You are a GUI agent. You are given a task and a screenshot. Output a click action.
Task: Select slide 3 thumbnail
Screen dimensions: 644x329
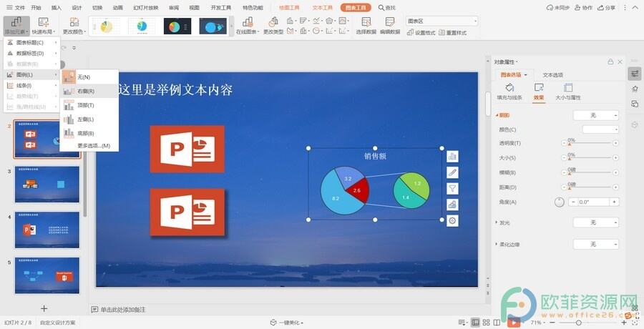click(x=47, y=185)
